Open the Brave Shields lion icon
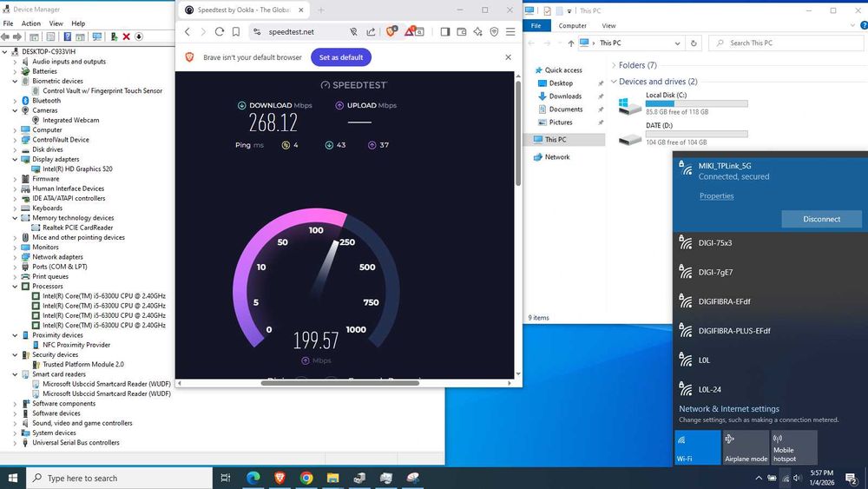 click(x=391, y=31)
